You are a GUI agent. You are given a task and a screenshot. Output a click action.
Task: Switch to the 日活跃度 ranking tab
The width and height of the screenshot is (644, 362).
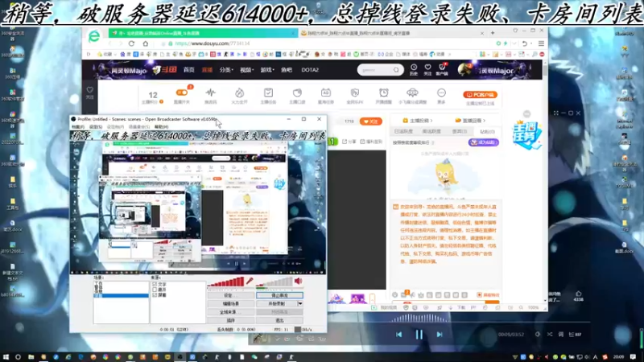click(403, 131)
